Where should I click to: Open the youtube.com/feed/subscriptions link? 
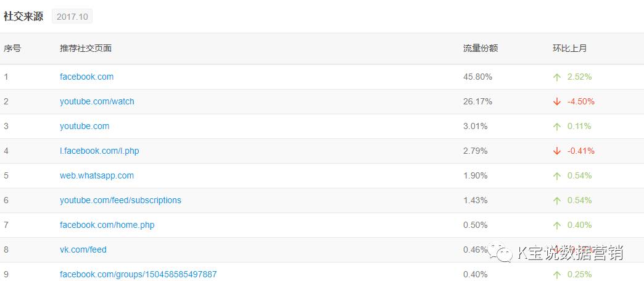[120, 200]
